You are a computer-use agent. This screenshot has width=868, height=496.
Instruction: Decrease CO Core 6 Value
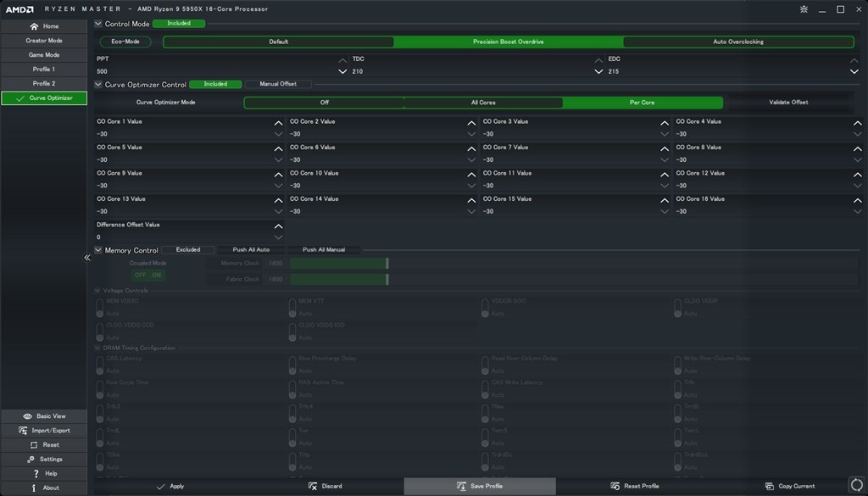[471, 160]
